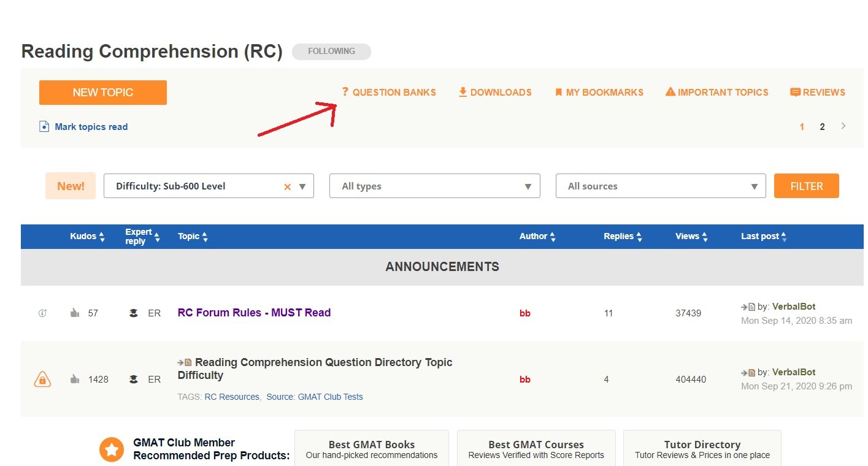Viewport: 868px width, 466px height.
Task: Clear the Sub-600 Level difficulty filter
Action: (x=287, y=187)
